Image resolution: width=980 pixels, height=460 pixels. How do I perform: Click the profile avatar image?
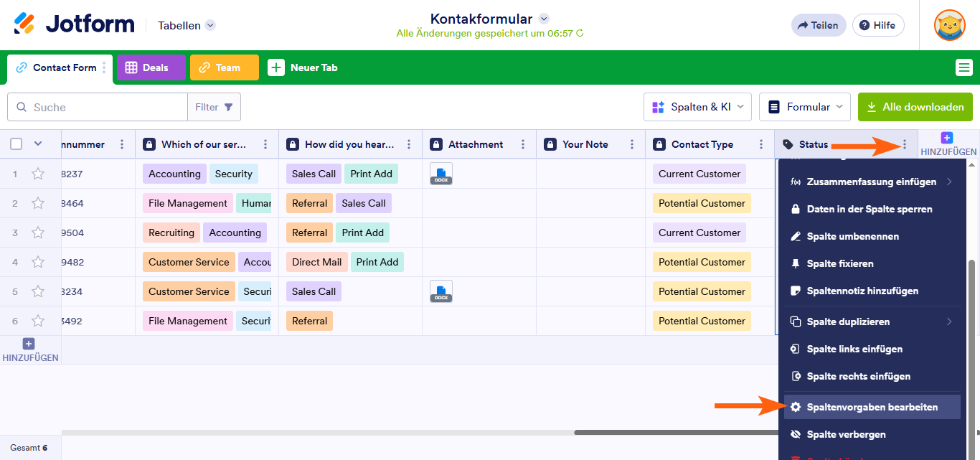click(x=949, y=25)
